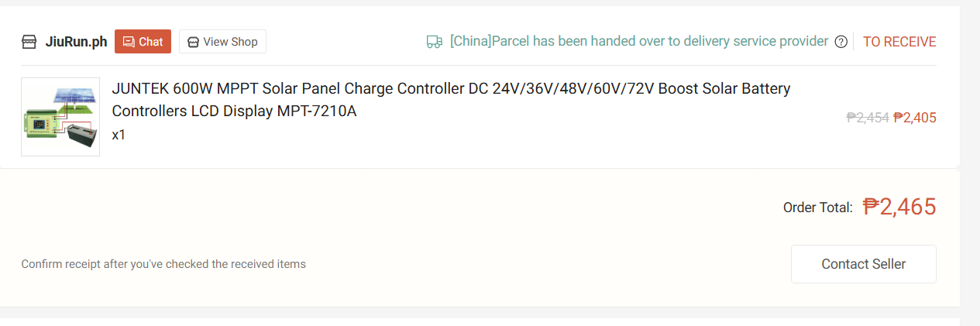The height and width of the screenshot is (326, 980).
Task: Click the x1 quantity text
Action: pos(119,135)
